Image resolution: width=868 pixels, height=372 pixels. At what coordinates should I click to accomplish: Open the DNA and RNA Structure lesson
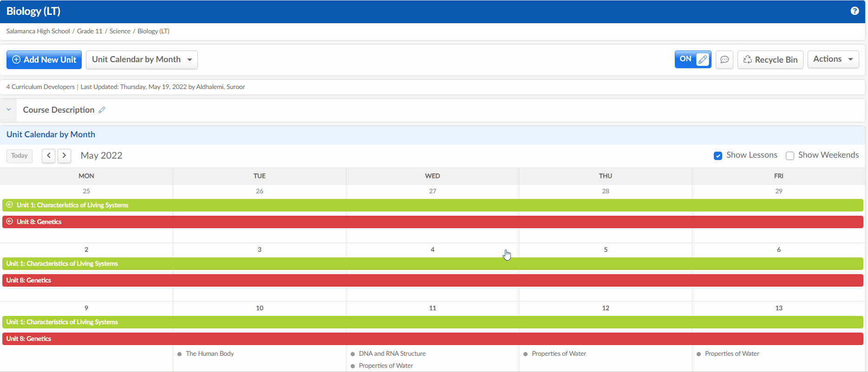392,353
